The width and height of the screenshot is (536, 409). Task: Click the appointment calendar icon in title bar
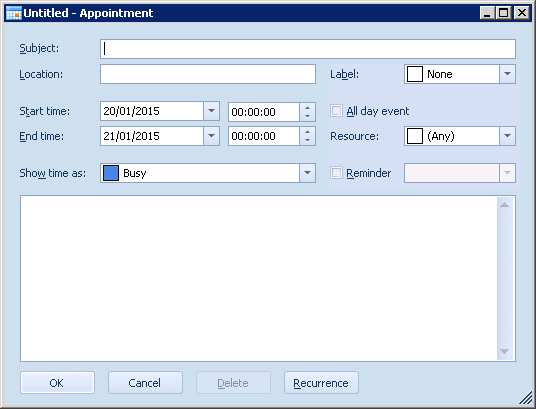pos(14,13)
